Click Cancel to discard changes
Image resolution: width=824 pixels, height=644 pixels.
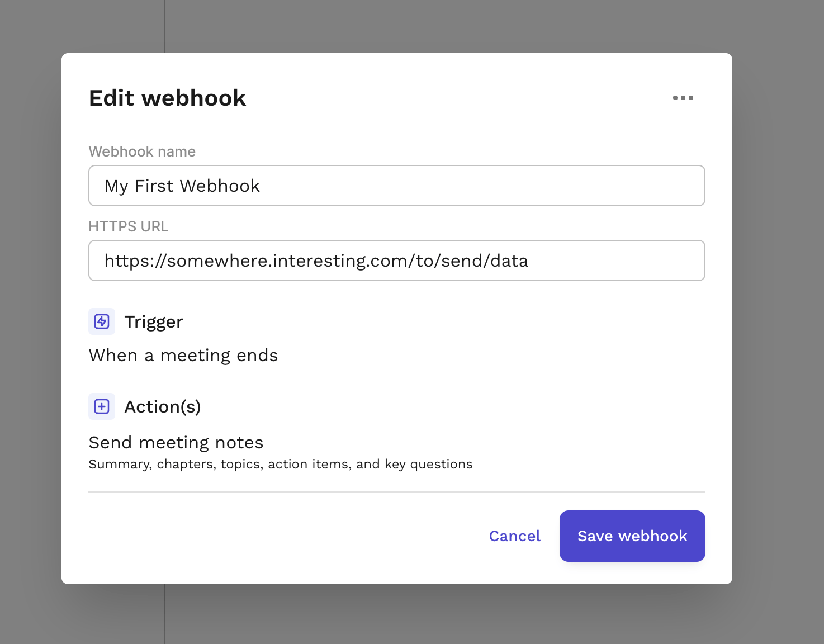[514, 536]
